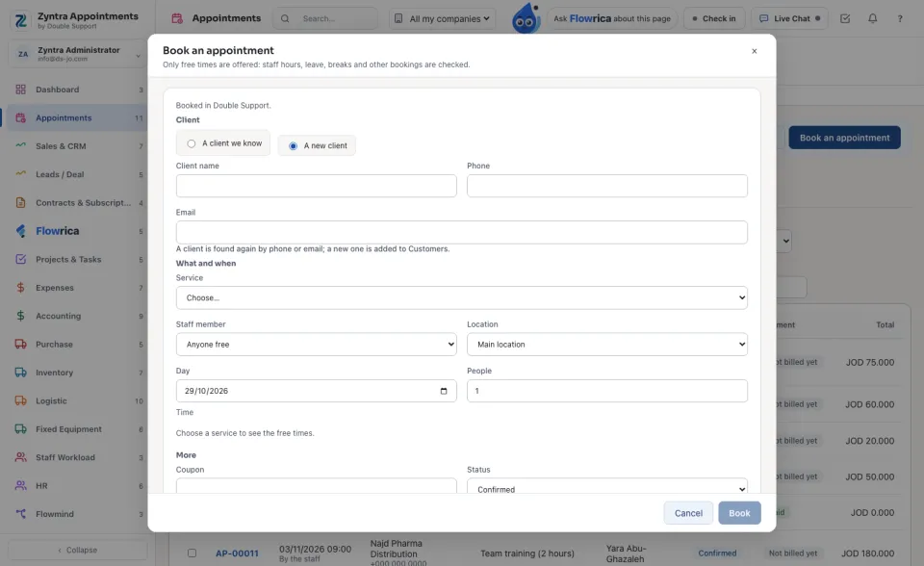This screenshot has height=566, width=924.
Task: Click the Flowrica mascot droplet icon
Action: click(x=526, y=18)
